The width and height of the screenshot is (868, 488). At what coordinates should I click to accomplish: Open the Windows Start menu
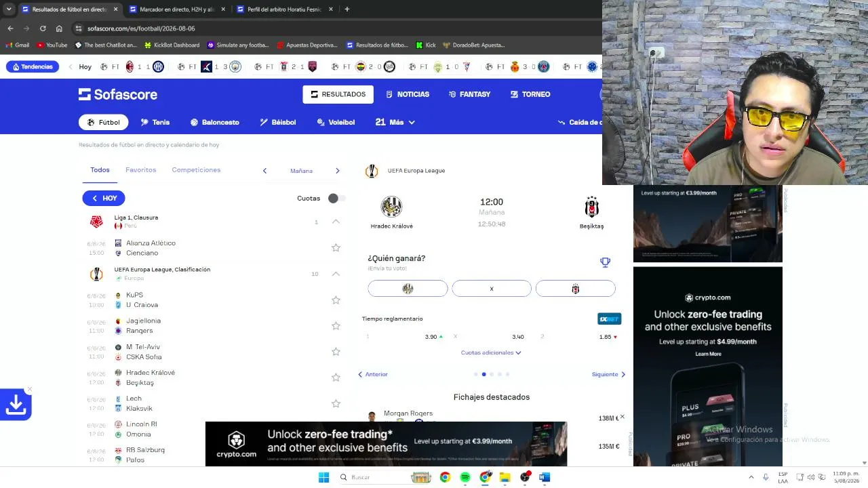point(323,477)
